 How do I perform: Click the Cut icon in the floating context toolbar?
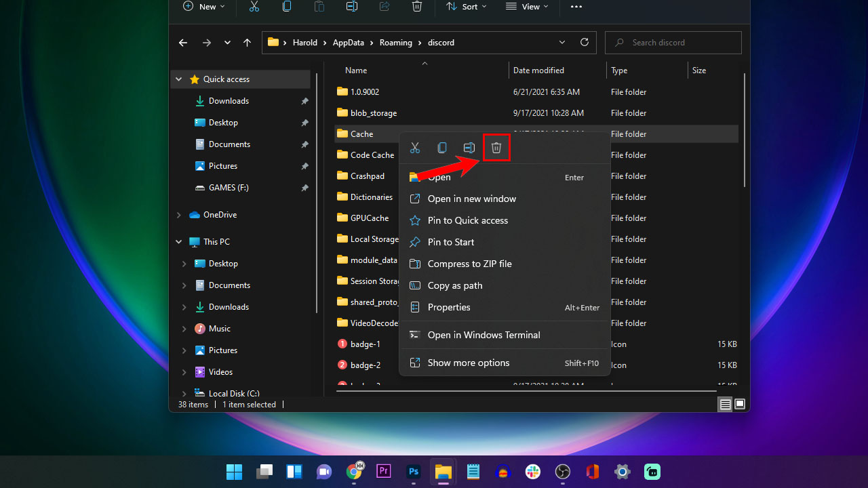pyautogui.click(x=415, y=147)
